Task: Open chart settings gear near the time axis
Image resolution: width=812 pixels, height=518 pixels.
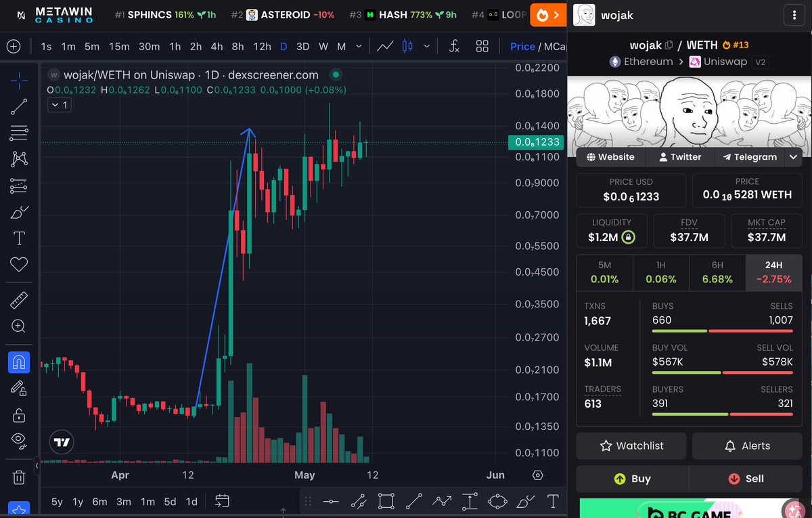Action: [538, 475]
